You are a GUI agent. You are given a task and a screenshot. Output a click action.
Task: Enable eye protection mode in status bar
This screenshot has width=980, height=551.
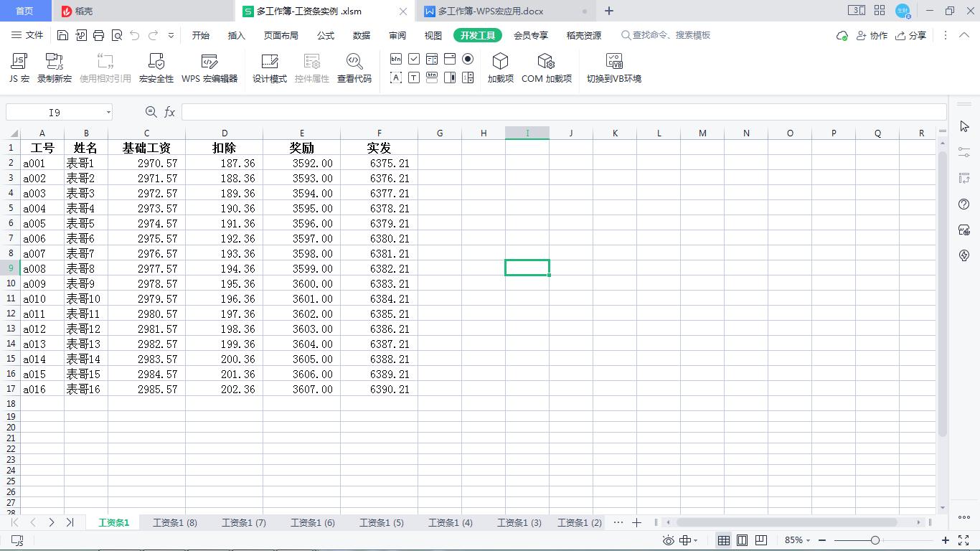pyautogui.click(x=668, y=540)
